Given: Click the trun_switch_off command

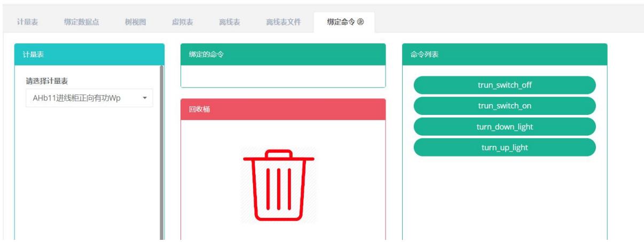Looking at the screenshot, I should click(504, 85).
